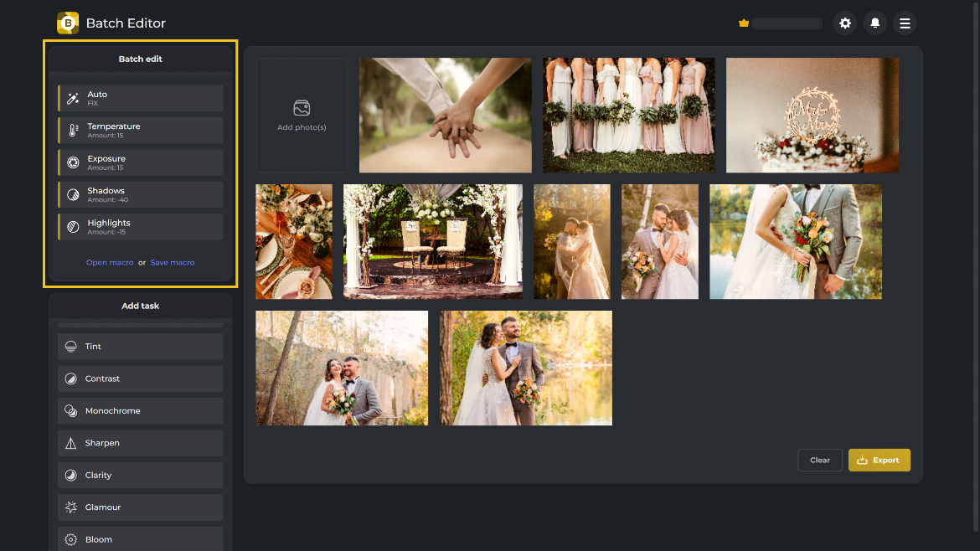Open the hamburger menu

905,23
